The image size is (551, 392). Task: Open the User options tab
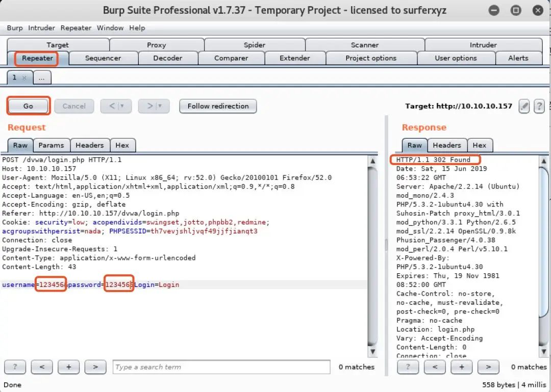click(x=456, y=58)
